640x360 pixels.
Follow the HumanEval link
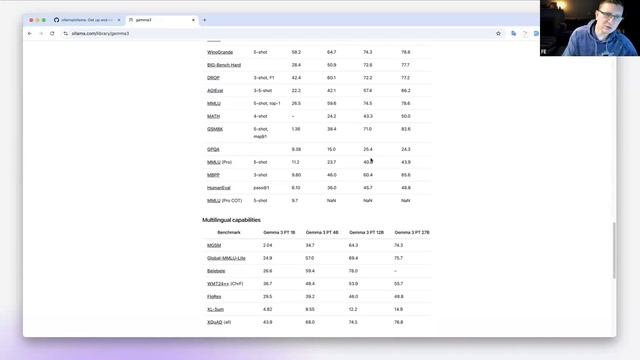pos(218,188)
